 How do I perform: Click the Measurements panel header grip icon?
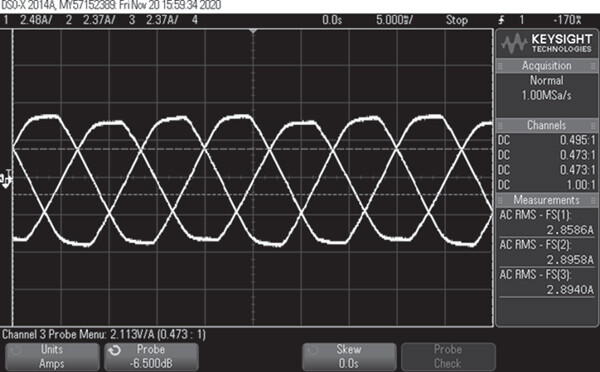click(x=500, y=200)
